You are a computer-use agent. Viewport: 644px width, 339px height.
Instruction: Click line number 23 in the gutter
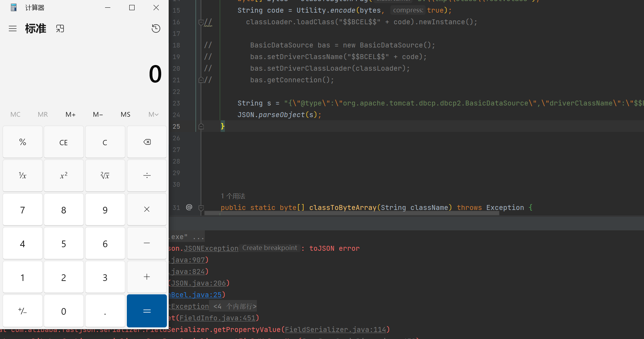176,103
